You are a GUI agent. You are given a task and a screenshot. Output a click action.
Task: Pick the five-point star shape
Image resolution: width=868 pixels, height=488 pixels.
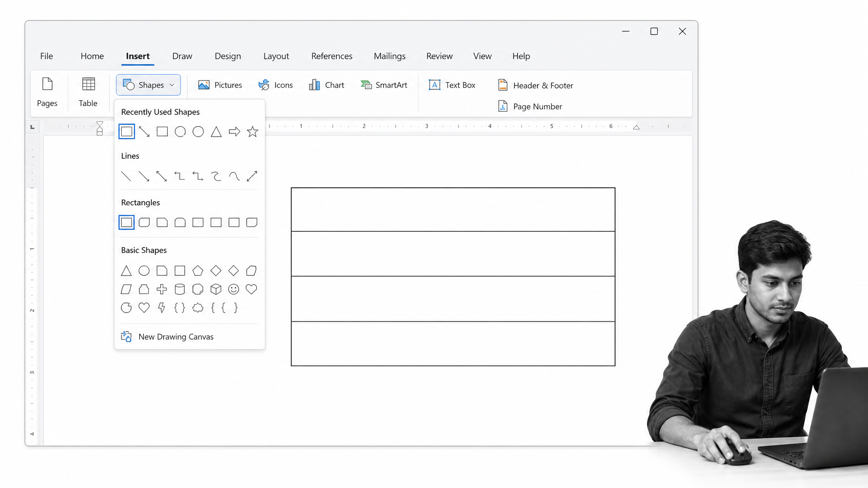pyautogui.click(x=253, y=132)
